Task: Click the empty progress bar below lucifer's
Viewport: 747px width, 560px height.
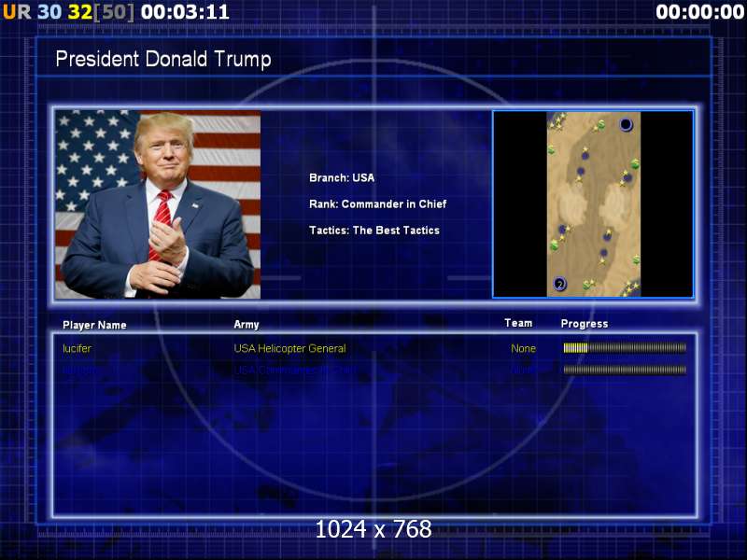Action: (x=625, y=370)
